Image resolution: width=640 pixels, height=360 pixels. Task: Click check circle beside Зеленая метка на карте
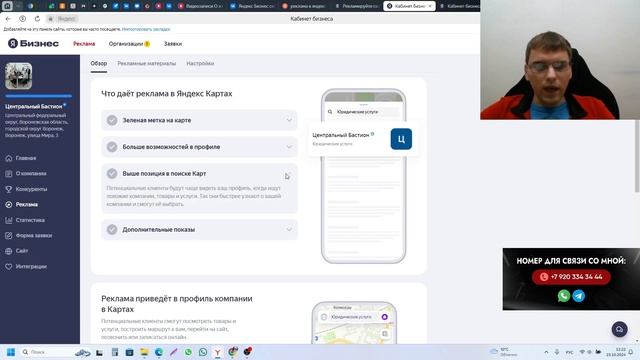(112, 120)
